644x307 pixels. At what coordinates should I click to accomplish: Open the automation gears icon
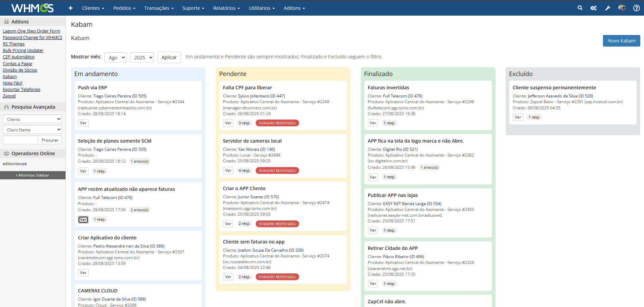click(x=593, y=8)
